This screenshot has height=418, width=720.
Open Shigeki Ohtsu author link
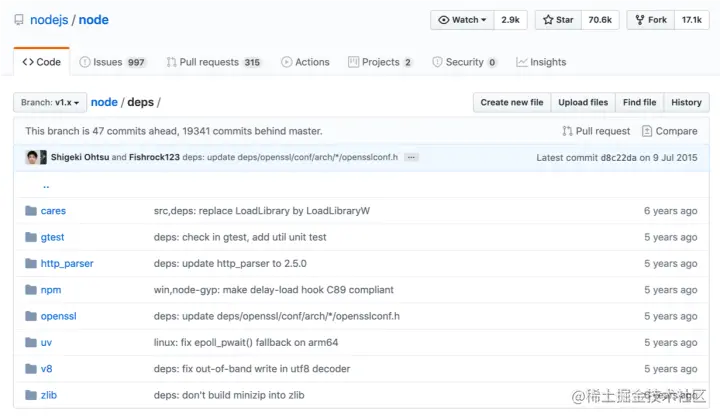(80, 157)
